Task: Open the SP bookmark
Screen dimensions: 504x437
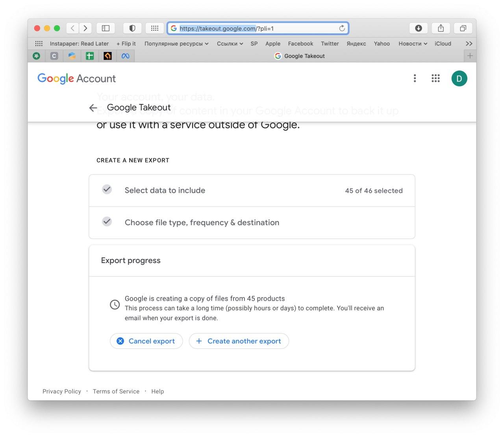Action: (254, 44)
